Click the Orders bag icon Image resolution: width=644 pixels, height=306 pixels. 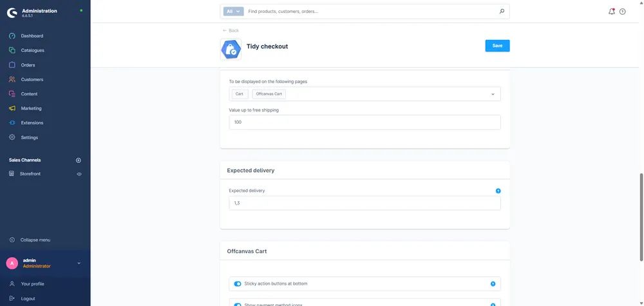[12, 65]
